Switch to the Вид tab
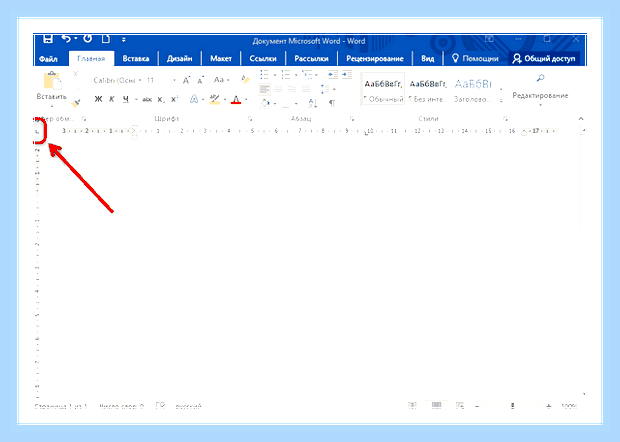Viewport: 620px width, 442px height. 427,59
